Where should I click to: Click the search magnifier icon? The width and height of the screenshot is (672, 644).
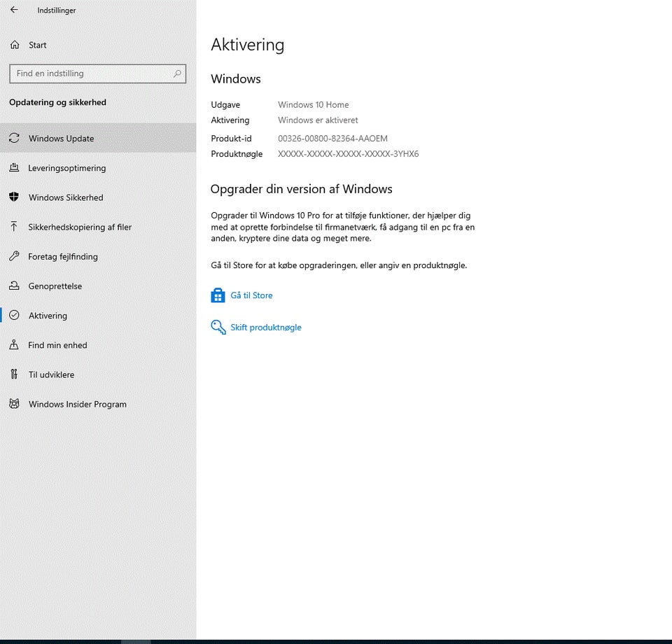coord(177,73)
